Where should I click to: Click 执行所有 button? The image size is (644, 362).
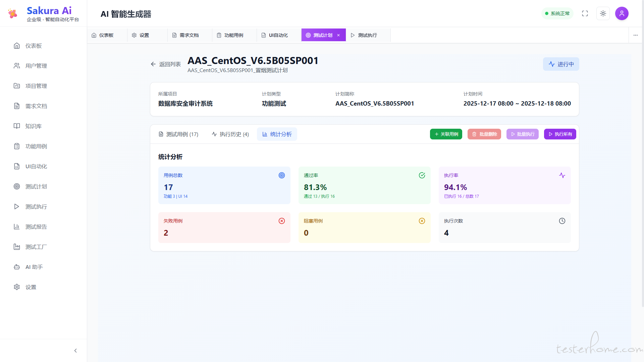pyautogui.click(x=560, y=134)
